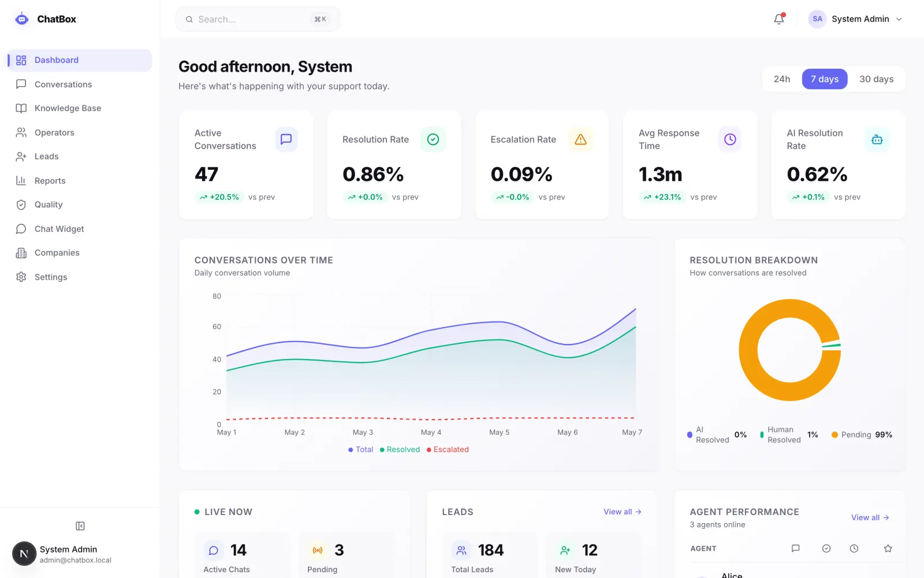Viewport: 924px width, 578px height.
Task: Switch time range to 30 days
Action: point(876,79)
